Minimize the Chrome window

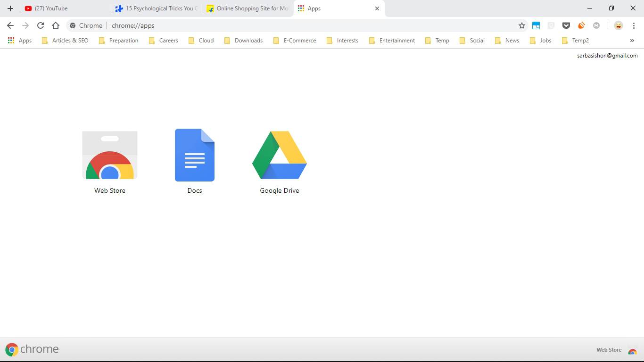click(590, 8)
